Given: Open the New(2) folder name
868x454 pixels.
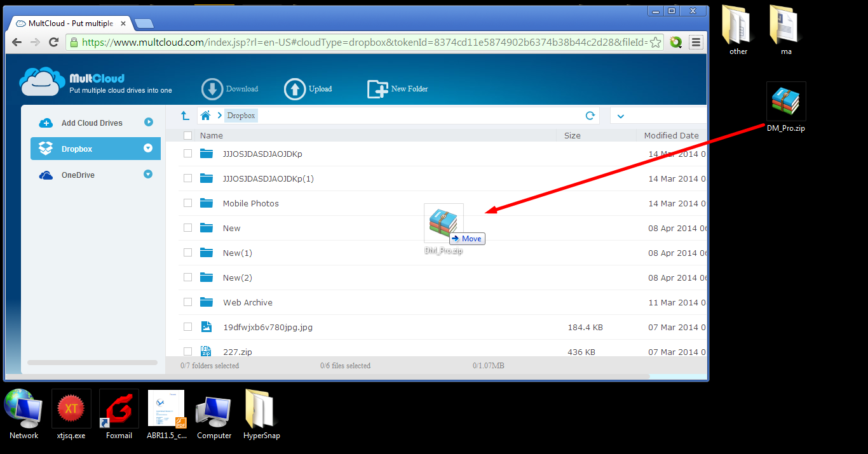Looking at the screenshot, I should pyautogui.click(x=238, y=277).
